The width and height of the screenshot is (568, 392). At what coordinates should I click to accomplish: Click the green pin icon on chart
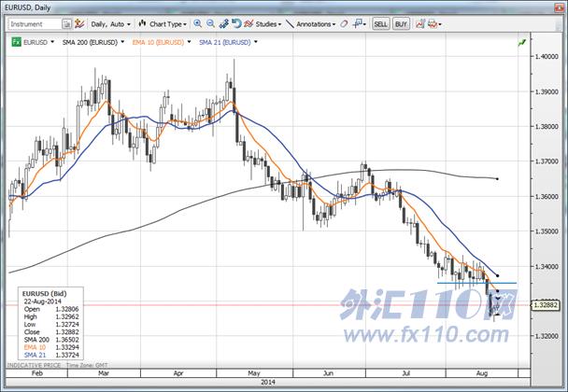click(522, 43)
